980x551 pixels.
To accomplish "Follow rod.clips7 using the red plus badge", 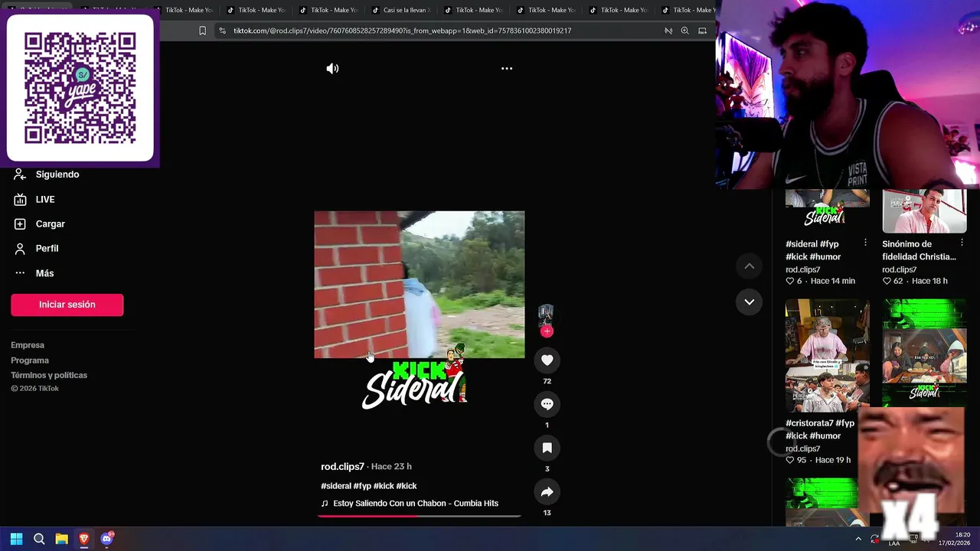I will pyautogui.click(x=547, y=331).
